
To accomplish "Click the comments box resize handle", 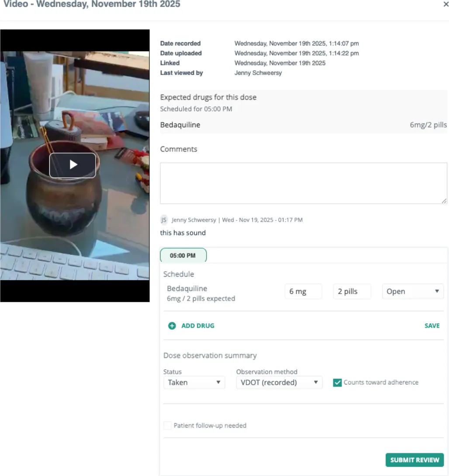I will (x=444, y=201).
